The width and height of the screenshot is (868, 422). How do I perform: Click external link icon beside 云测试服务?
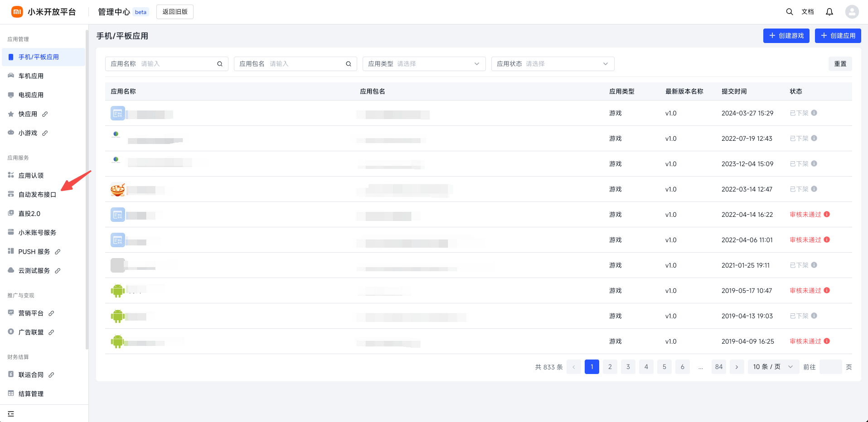pos(58,271)
